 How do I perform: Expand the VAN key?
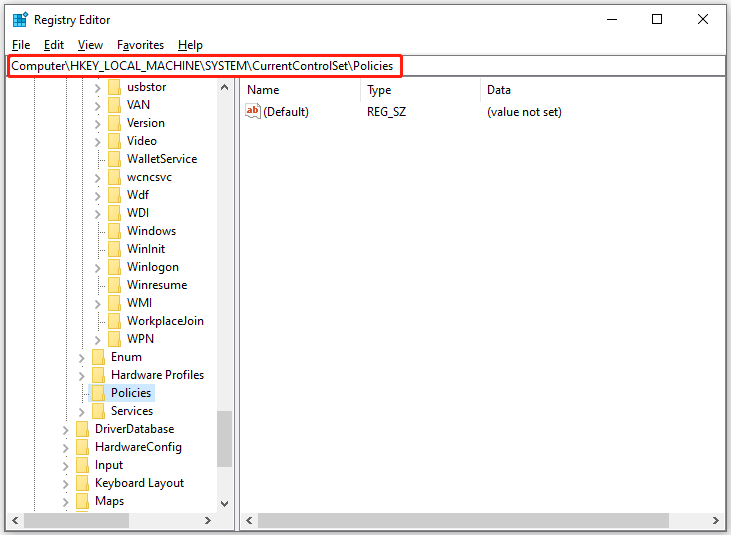97,106
